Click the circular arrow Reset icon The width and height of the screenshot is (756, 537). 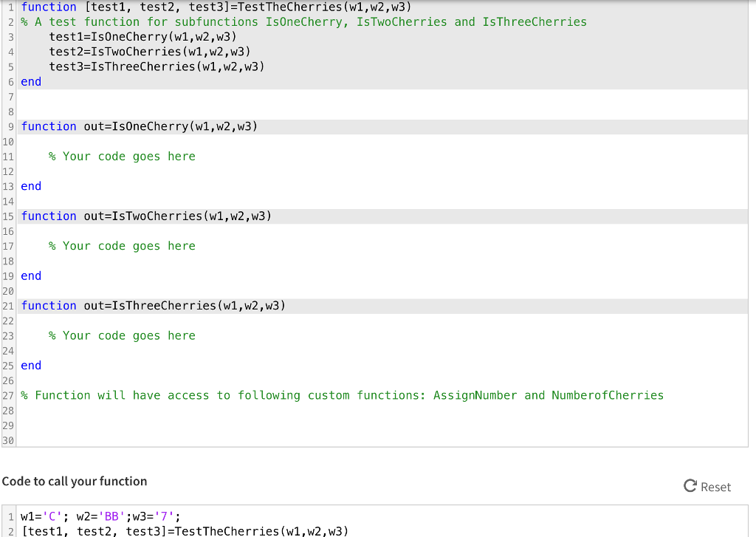(690, 486)
